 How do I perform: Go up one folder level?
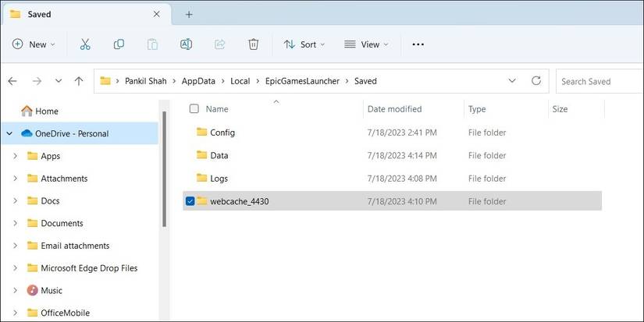[78, 81]
